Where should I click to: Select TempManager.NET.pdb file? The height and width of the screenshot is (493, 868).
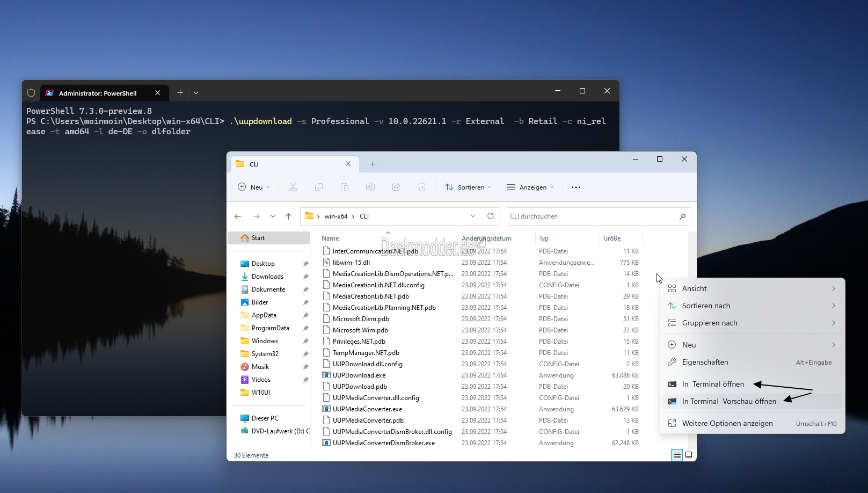pyautogui.click(x=366, y=353)
